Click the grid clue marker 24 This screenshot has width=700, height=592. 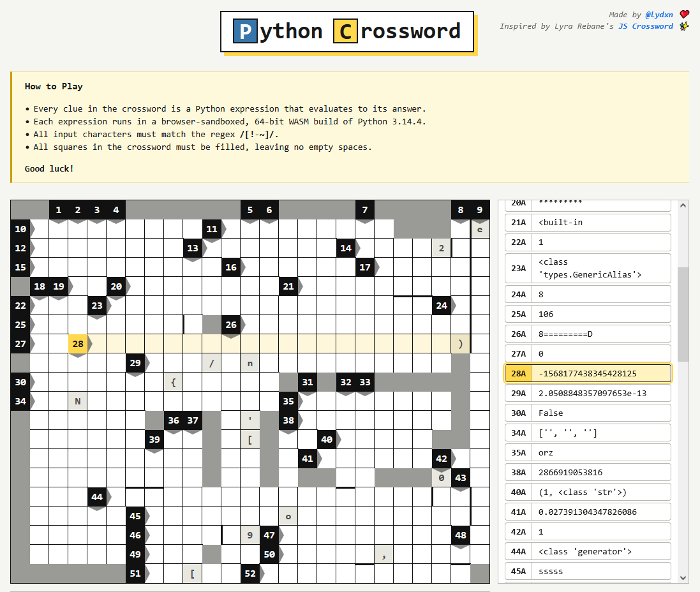click(442, 306)
